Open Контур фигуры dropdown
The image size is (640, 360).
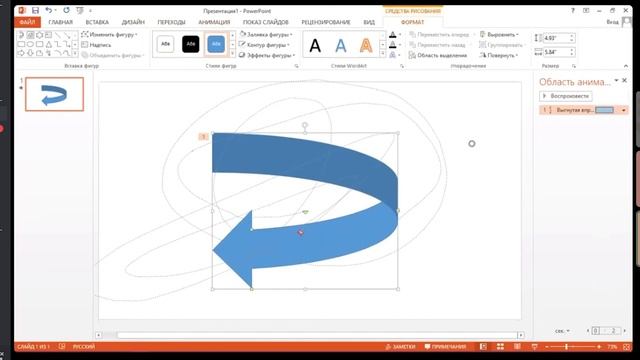click(264, 44)
